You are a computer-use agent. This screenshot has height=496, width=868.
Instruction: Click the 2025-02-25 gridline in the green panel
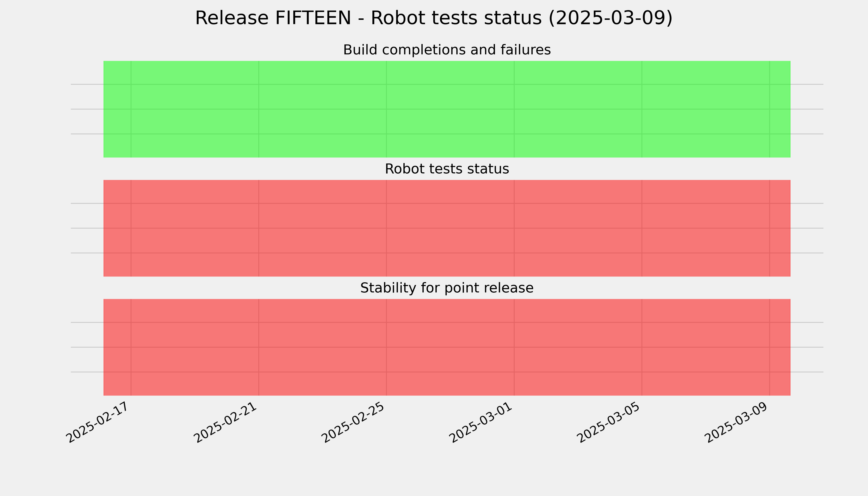pos(386,109)
